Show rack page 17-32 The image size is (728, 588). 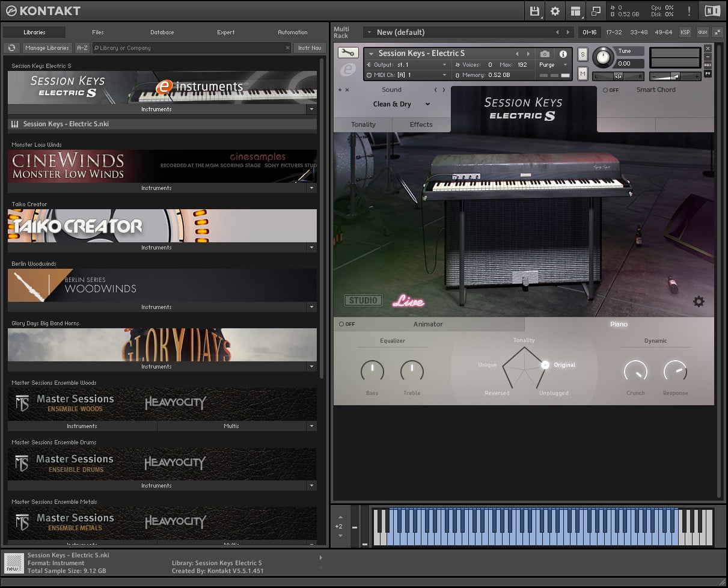point(614,32)
